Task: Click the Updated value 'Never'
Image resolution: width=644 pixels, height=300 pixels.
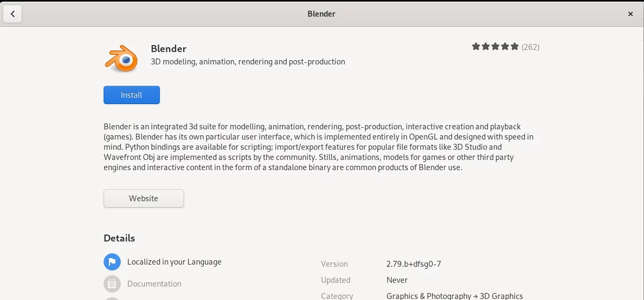Action: pos(397,280)
